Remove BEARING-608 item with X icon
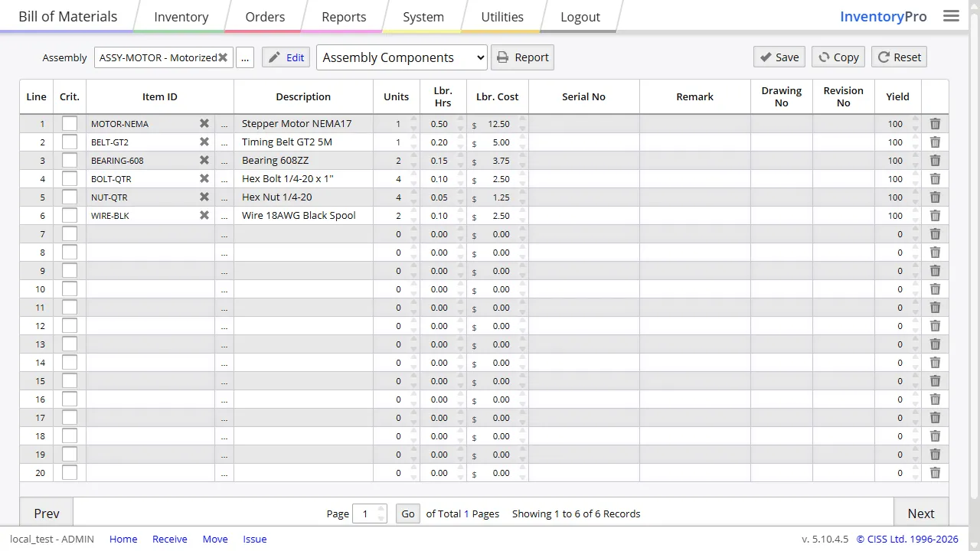This screenshot has width=980, height=551. click(x=204, y=161)
